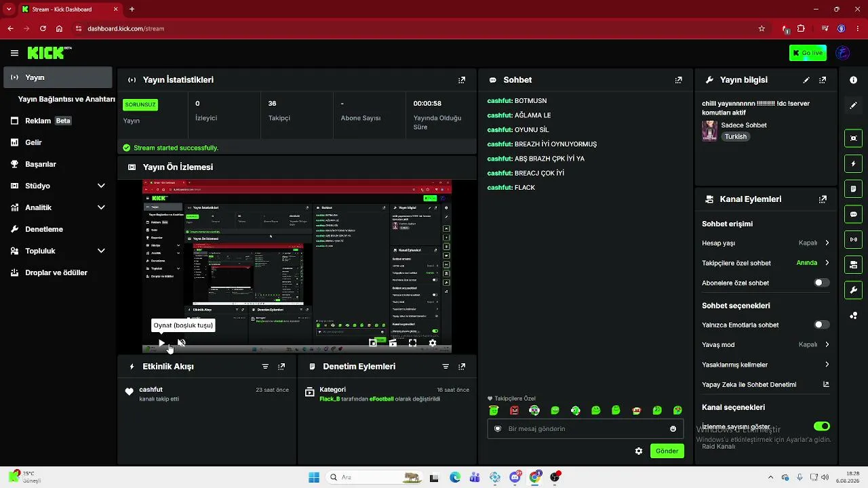Click the pencil icon in right rail
868x488 pixels.
(x=854, y=106)
